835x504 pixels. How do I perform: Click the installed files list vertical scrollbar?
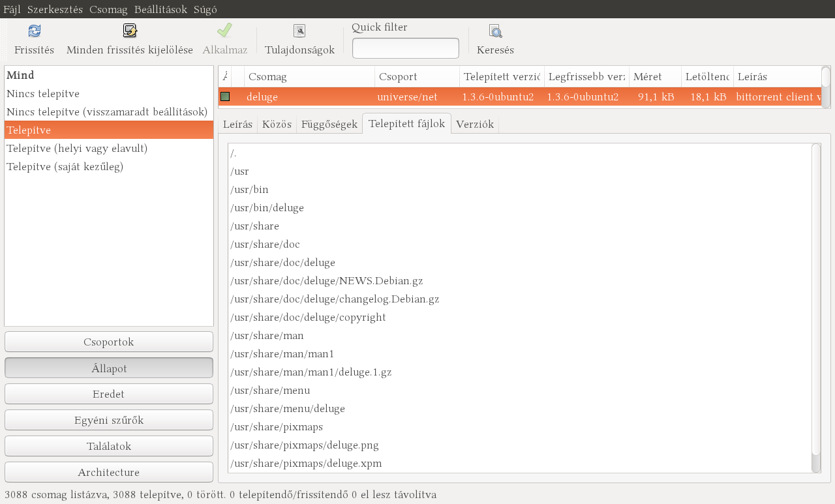[x=816, y=308]
